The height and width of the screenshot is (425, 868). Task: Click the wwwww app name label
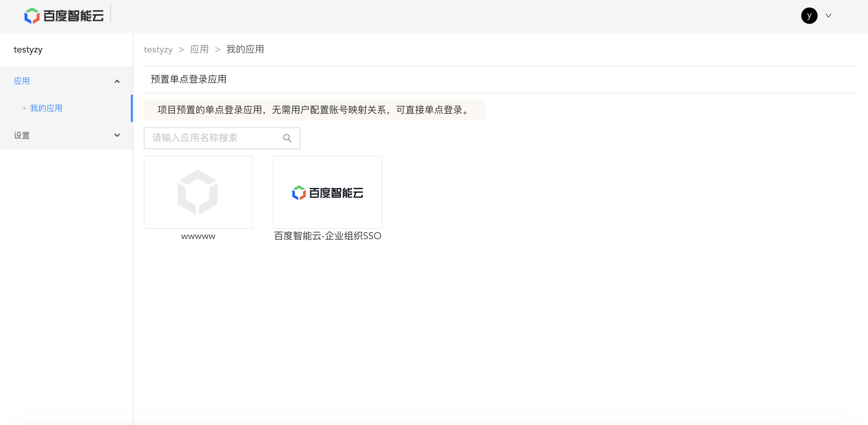click(198, 236)
